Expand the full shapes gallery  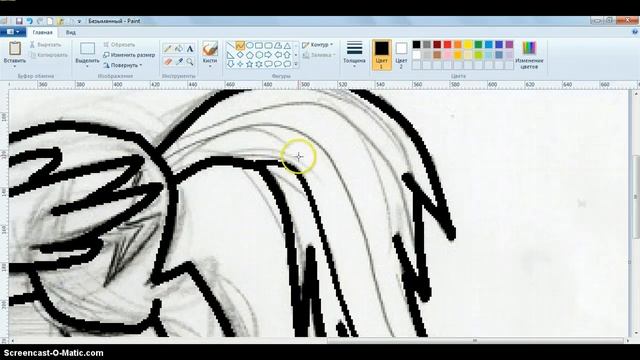pos(296,64)
